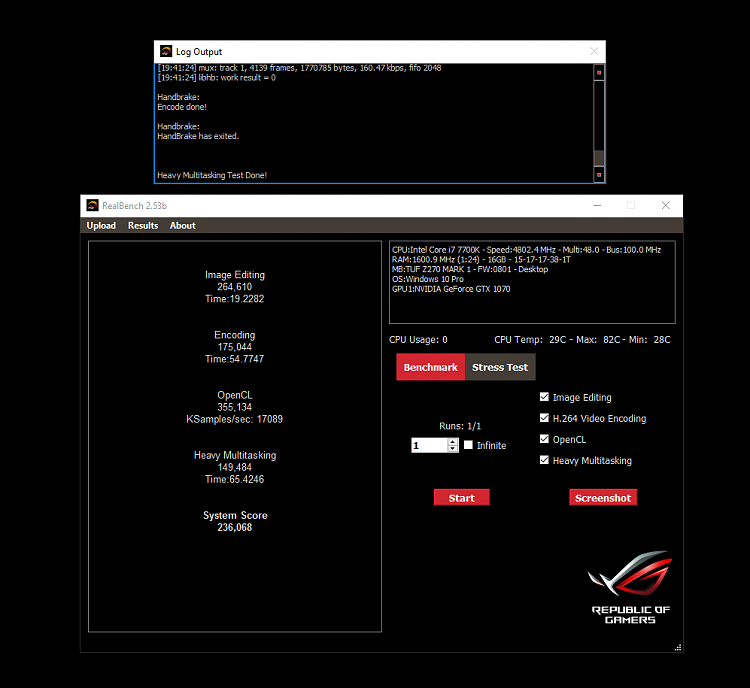Open the Upload menu

[x=101, y=225]
